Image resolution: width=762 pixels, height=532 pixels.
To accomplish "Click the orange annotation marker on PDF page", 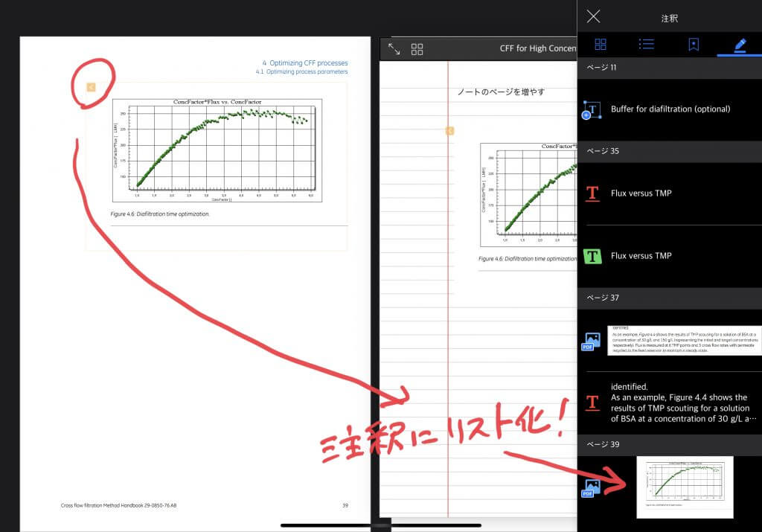I will [x=91, y=87].
